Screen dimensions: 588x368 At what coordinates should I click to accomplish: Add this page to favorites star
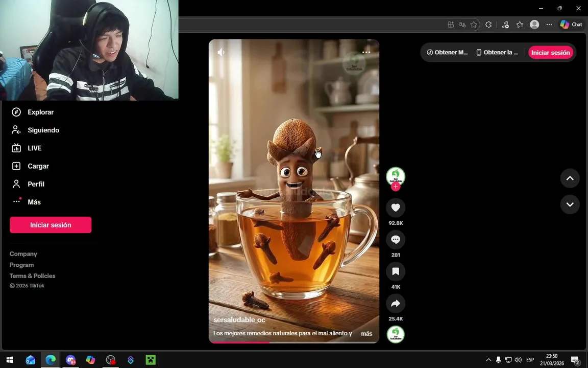[x=474, y=25]
